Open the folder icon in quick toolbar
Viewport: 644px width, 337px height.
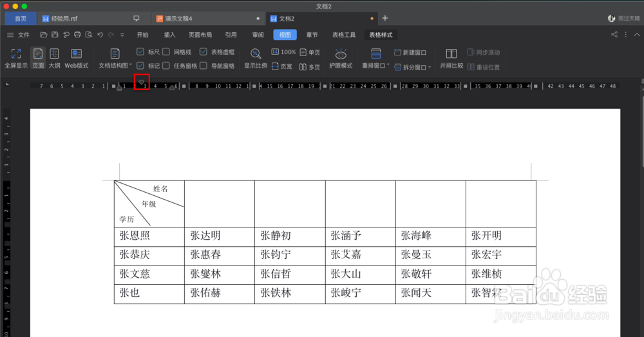[44, 35]
